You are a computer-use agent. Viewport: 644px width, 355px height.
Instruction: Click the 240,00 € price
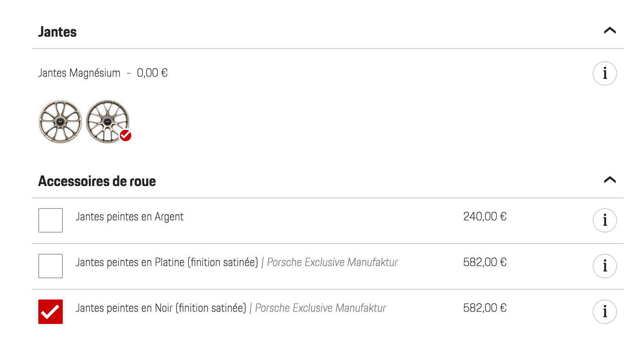tap(485, 217)
